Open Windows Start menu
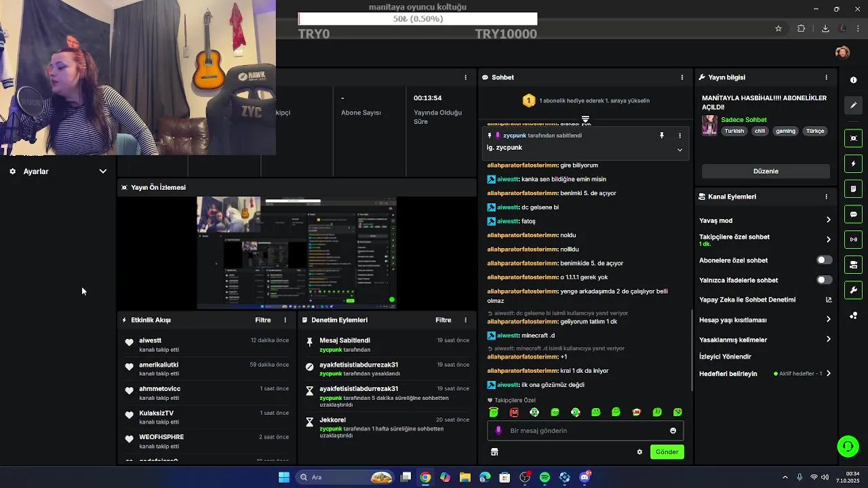Image resolution: width=868 pixels, height=488 pixels. (x=284, y=477)
